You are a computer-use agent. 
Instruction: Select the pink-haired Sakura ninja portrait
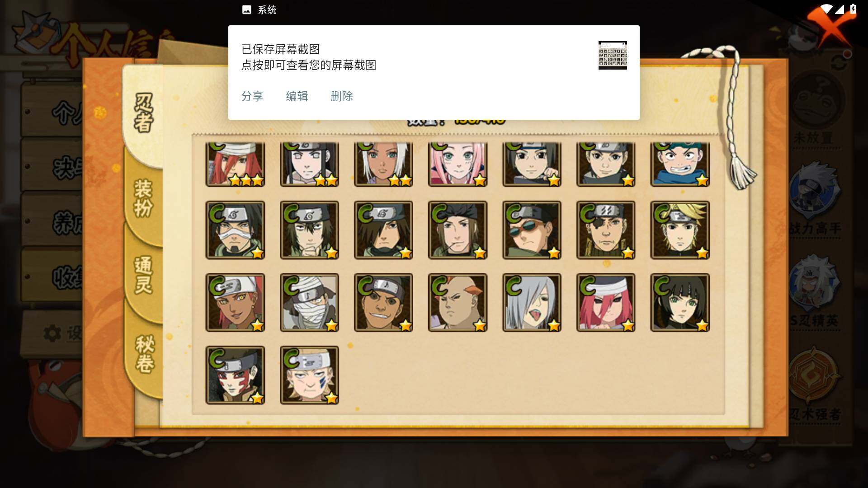pos(458,164)
